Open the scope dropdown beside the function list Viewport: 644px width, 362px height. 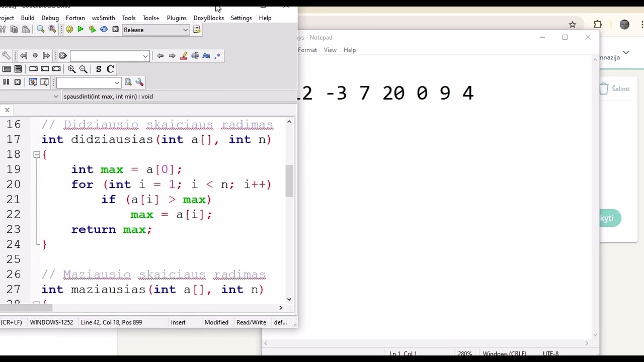coord(56,97)
